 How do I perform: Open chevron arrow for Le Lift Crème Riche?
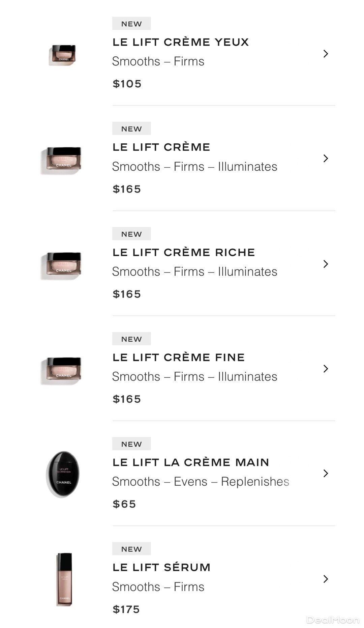(325, 264)
